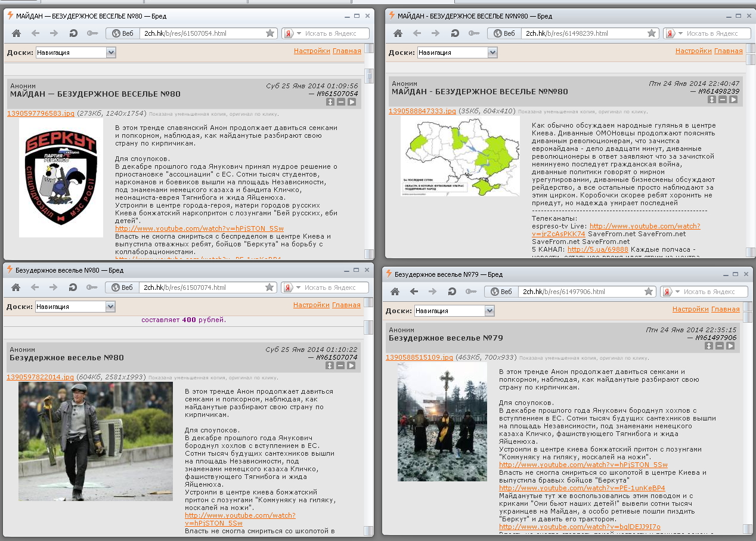
Task: Click the expand arrows icon on post №61507054
Action: point(330,102)
